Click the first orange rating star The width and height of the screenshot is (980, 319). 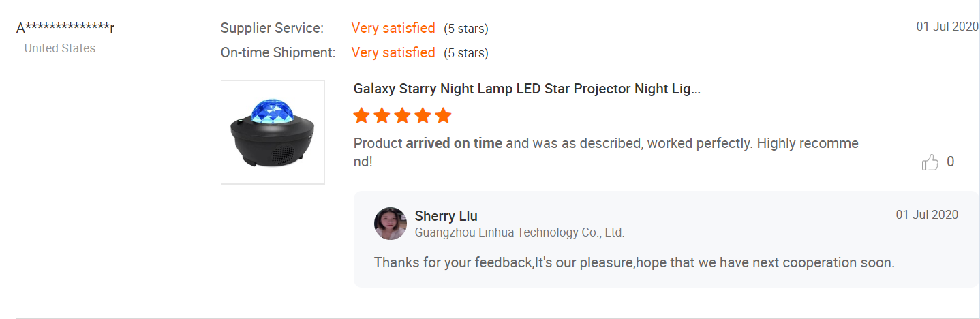point(362,116)
